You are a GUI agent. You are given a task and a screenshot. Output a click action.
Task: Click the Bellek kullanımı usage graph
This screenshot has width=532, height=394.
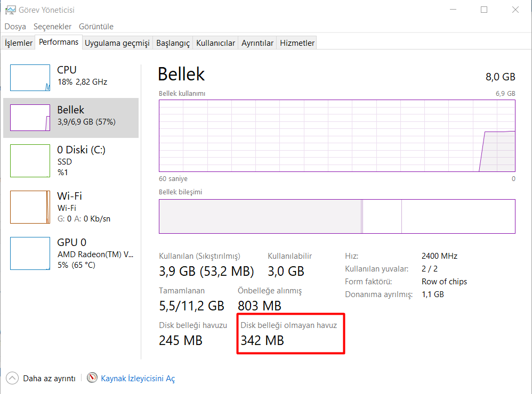coord(337,136)
